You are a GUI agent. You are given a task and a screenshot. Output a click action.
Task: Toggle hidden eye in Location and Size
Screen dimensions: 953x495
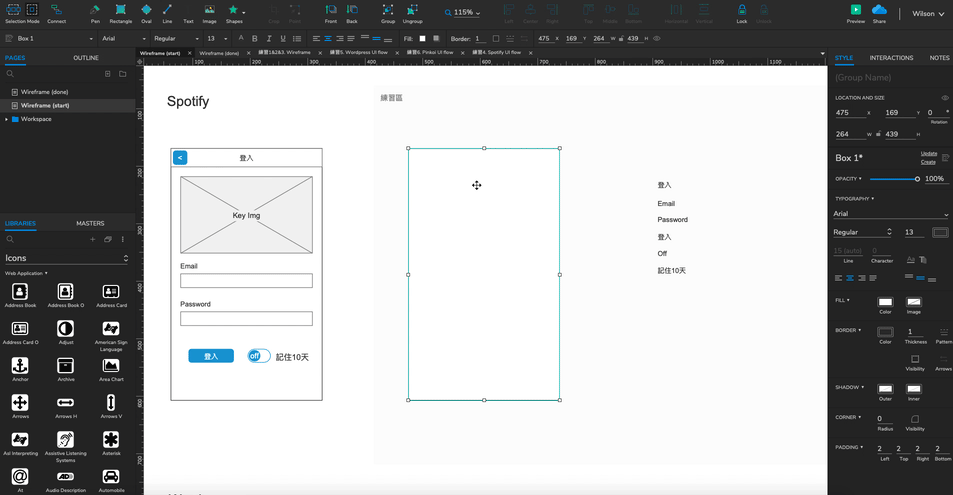coord(944,97)
